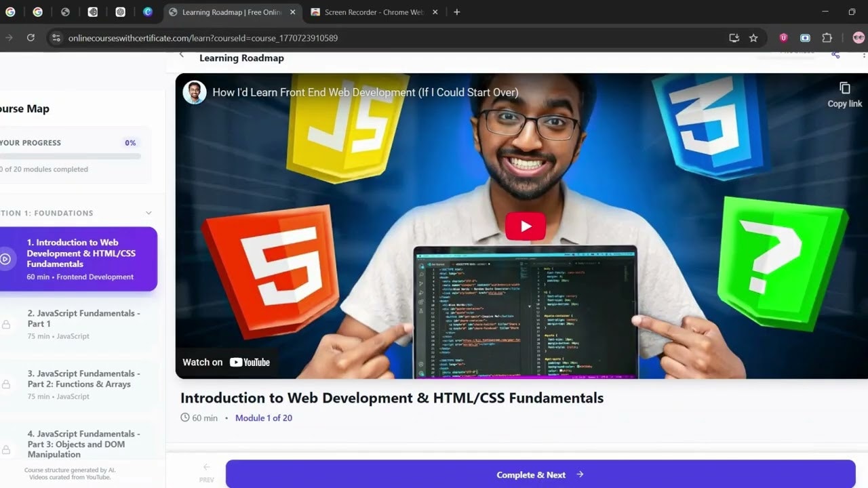Click the Learning Roadmap page title
The height and width of the screenshot is (488, 868).
tap(241, 58)
